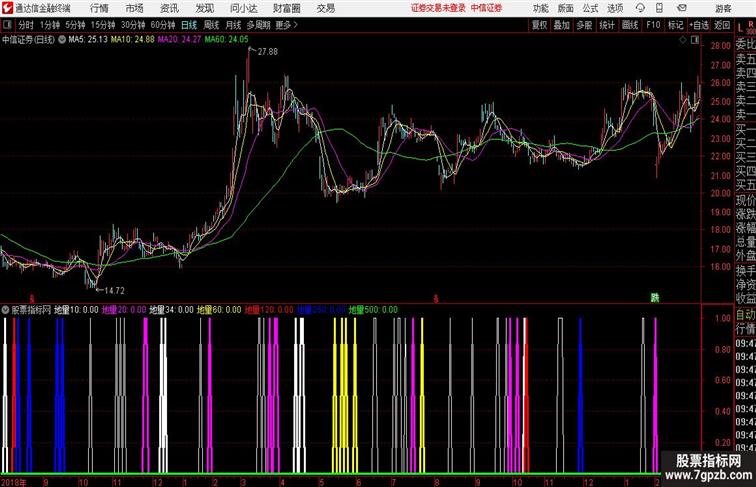Click the L R icon above the quote panel

pos(745,27)
